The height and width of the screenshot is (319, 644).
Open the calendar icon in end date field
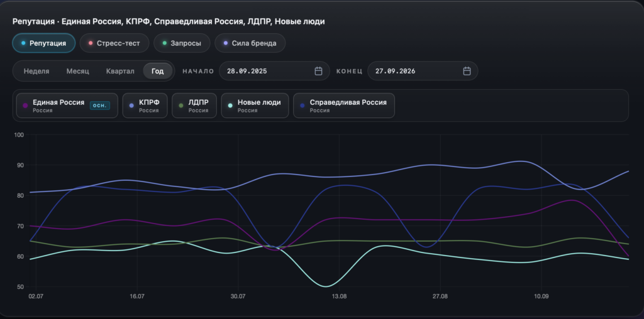click(x=467, y=71)
